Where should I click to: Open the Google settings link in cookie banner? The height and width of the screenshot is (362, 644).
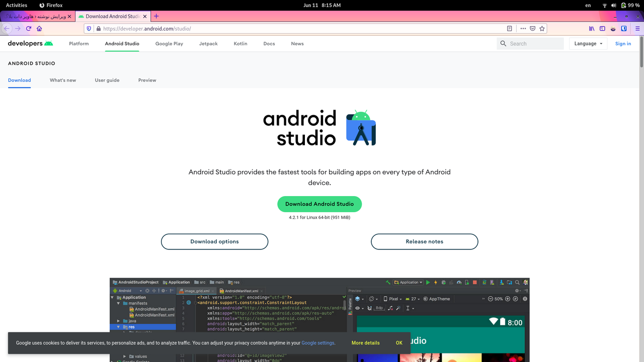pyautogui.click(x=318, y=343)
